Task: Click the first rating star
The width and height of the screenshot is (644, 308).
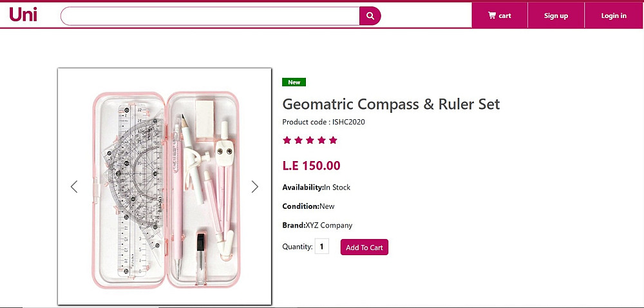Action: tap(287, 140)
